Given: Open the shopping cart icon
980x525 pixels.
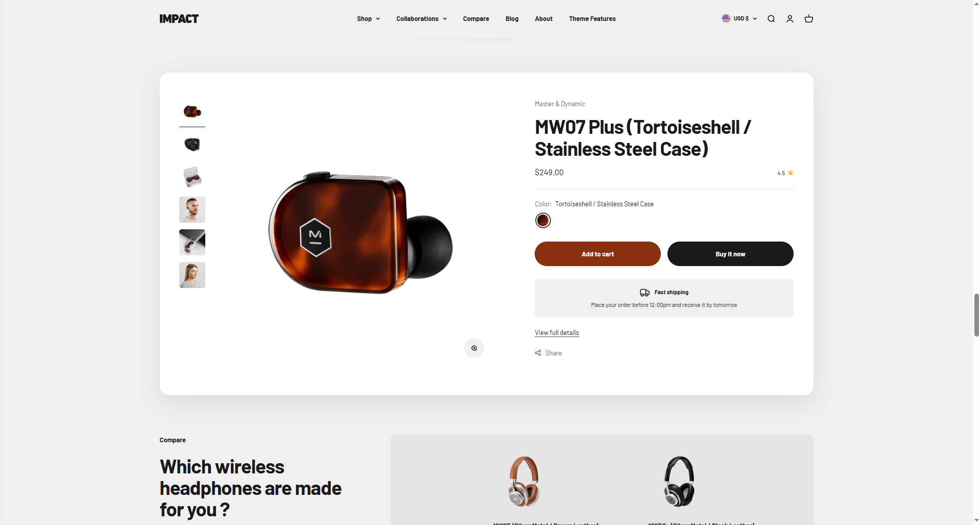Looking at the screenshot, I should 808,19.
